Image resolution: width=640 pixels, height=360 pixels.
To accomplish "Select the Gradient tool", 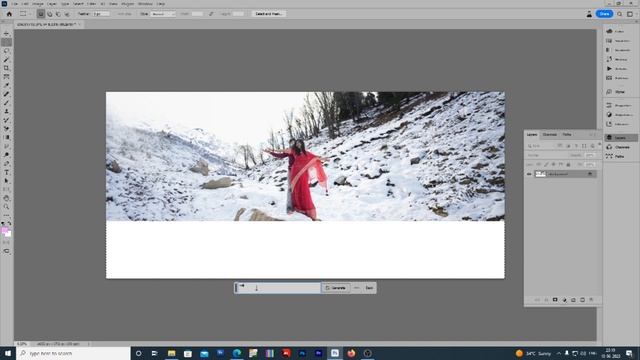I will (x=6, y=138).
